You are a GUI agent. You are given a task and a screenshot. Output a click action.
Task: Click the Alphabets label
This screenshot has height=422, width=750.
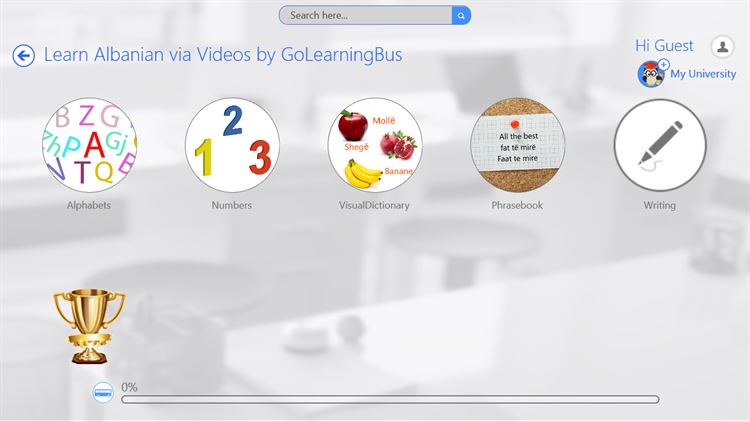click(89, 205)
